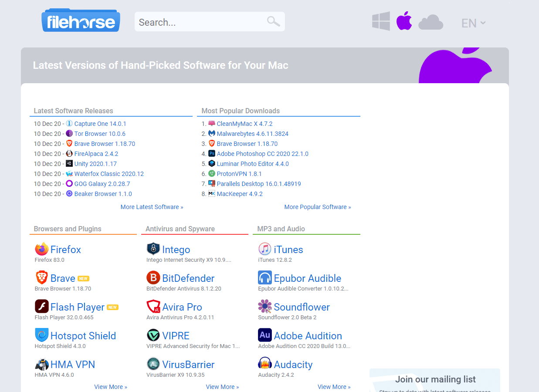The image size is (539, 392).
Task: Expand the EN language dropdown
Action: tap(473, 23)
